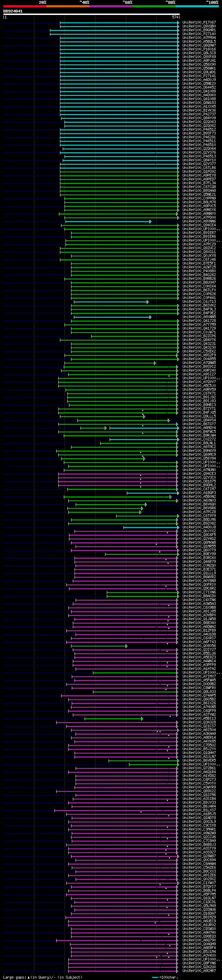Select the UniRef100_Q2Q064 label
Viewport: 222px width, 980px height.
(199, 148)
